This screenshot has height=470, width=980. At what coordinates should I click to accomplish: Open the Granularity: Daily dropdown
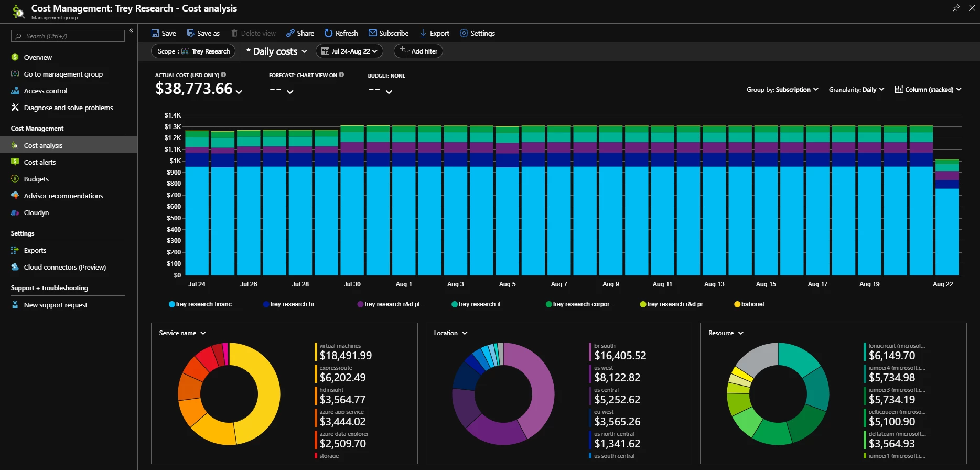tap(856, 90)
